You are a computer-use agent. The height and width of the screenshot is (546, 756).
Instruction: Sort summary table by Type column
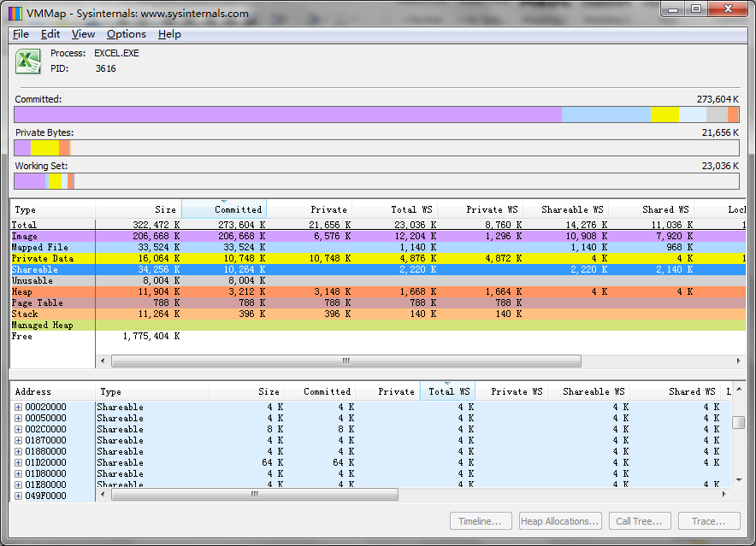tap(52, 209)
